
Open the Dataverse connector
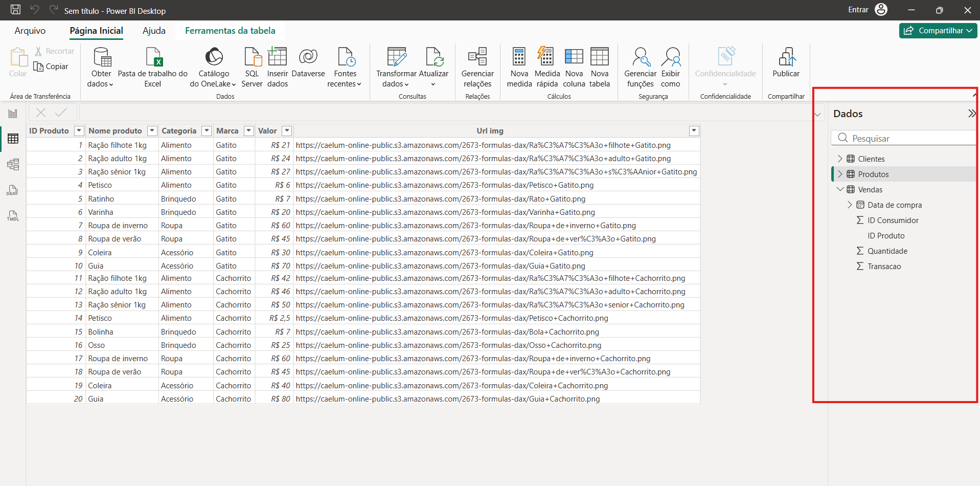click(x=308, y=63)
